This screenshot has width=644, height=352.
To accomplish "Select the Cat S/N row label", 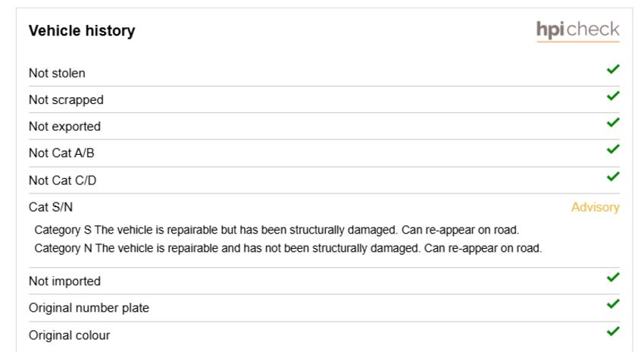I will 51,207.
